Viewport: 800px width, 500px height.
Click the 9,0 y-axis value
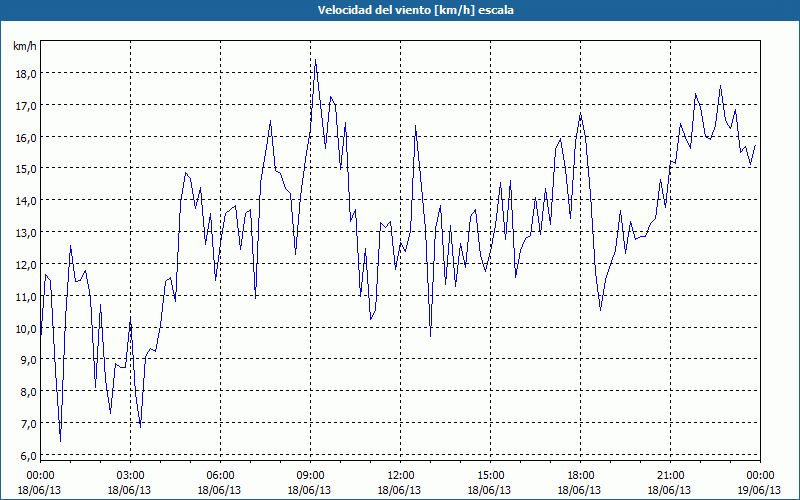click(28, 360)
